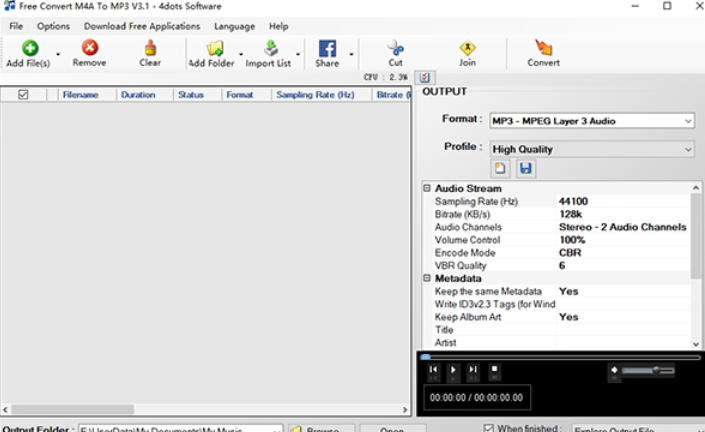The width and height of the screenshot is (705, 432).
Task: Toggle the select-all checkbox in the list header
Action: pos(23,95)
